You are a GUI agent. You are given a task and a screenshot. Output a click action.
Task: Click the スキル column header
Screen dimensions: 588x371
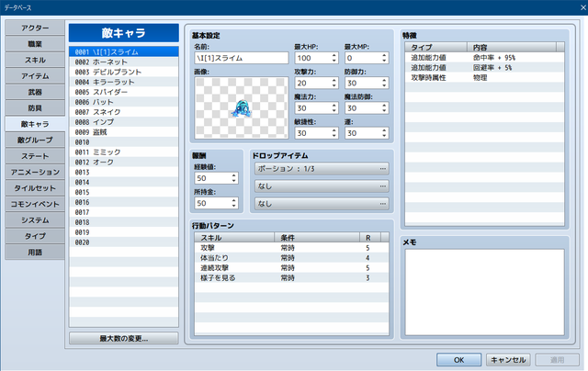[x=234, y=238]
